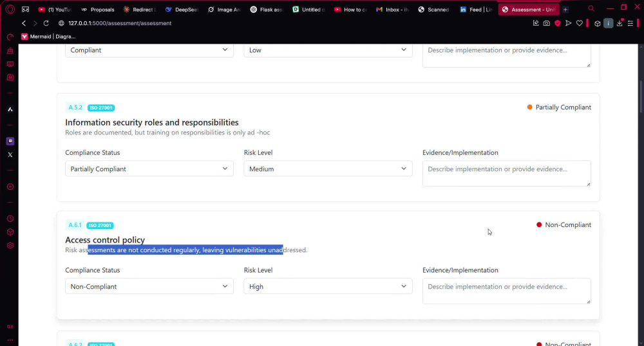Click the site info globe icon

click(x=62, y=23)
